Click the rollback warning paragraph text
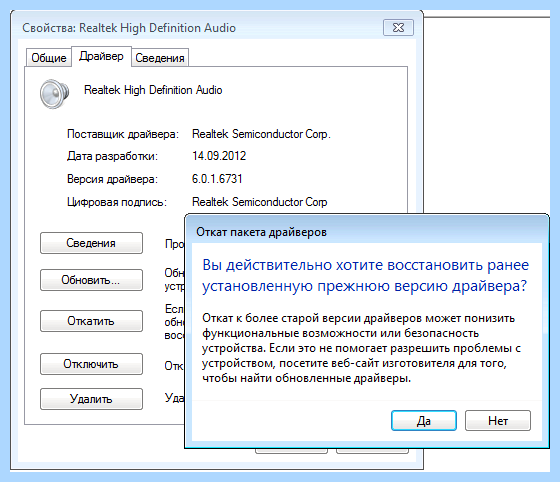The width and height of the screenshot is (560, 482). [x=361, y=348]
